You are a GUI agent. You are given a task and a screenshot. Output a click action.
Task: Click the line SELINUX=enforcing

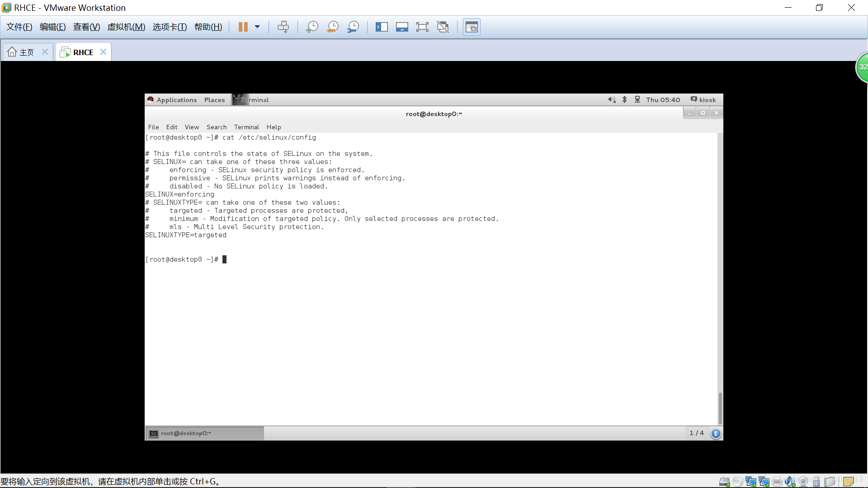pos(179,194)
